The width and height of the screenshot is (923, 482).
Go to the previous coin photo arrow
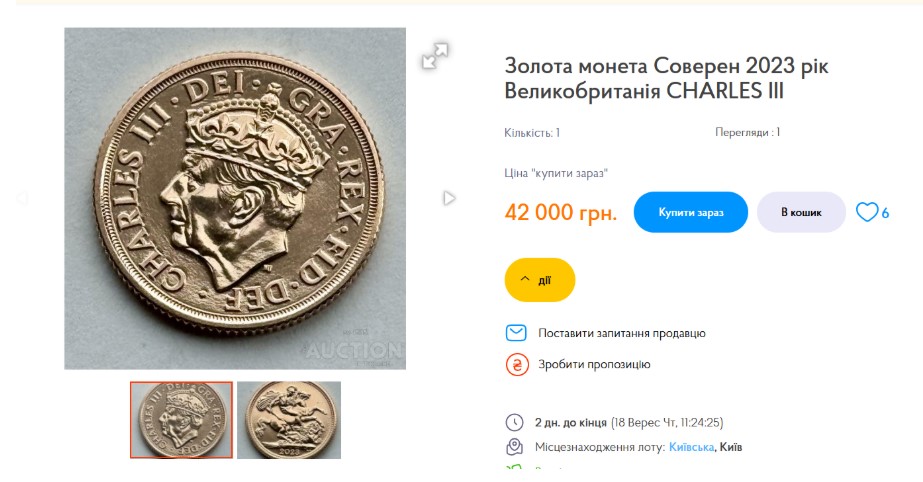[22, 198]
